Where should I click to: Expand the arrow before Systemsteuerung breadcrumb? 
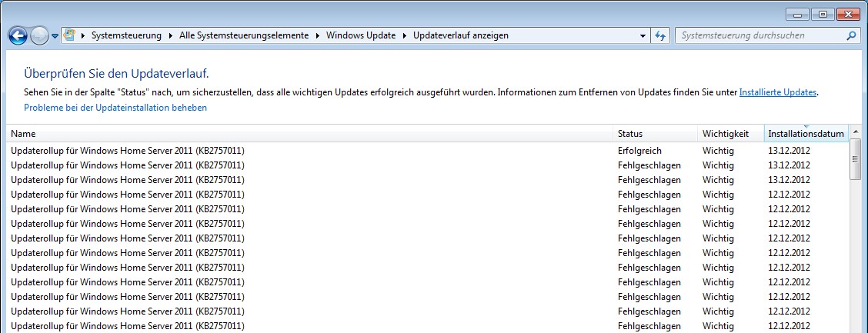[x=83, y=35]
